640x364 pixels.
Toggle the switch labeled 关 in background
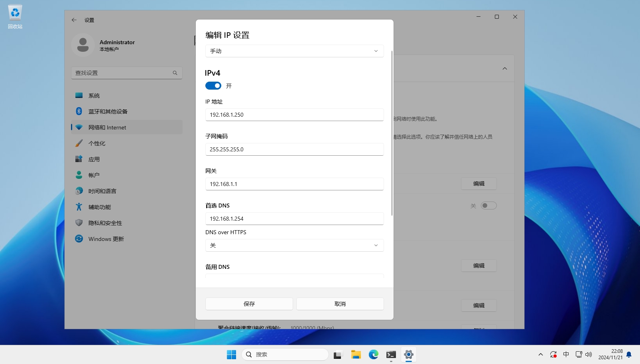point(488,205)
